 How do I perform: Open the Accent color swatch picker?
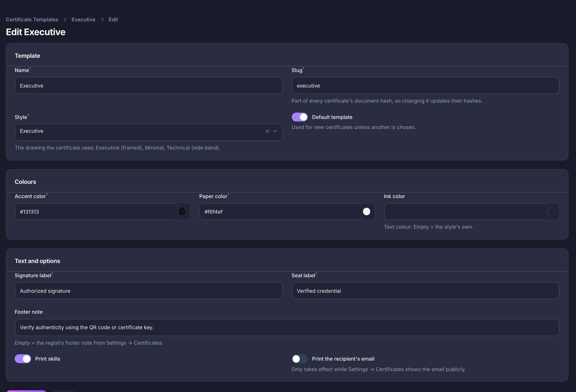[x=182, y=212]
